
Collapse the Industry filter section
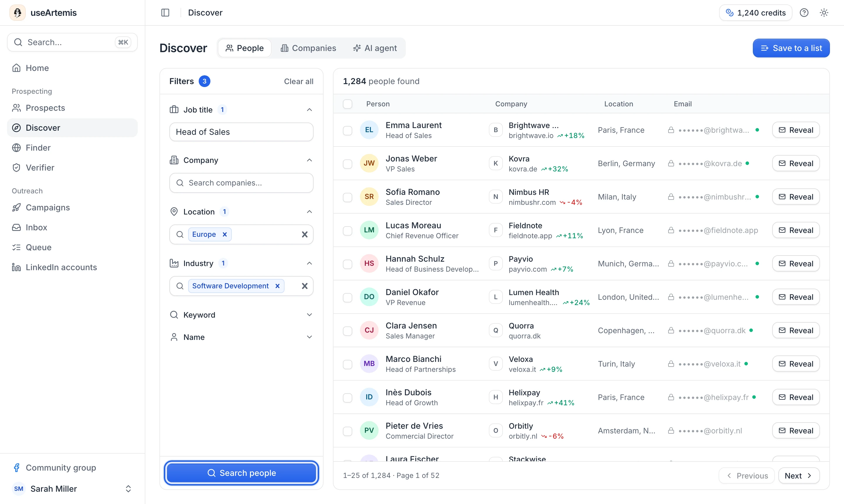(x=309, y=263)
